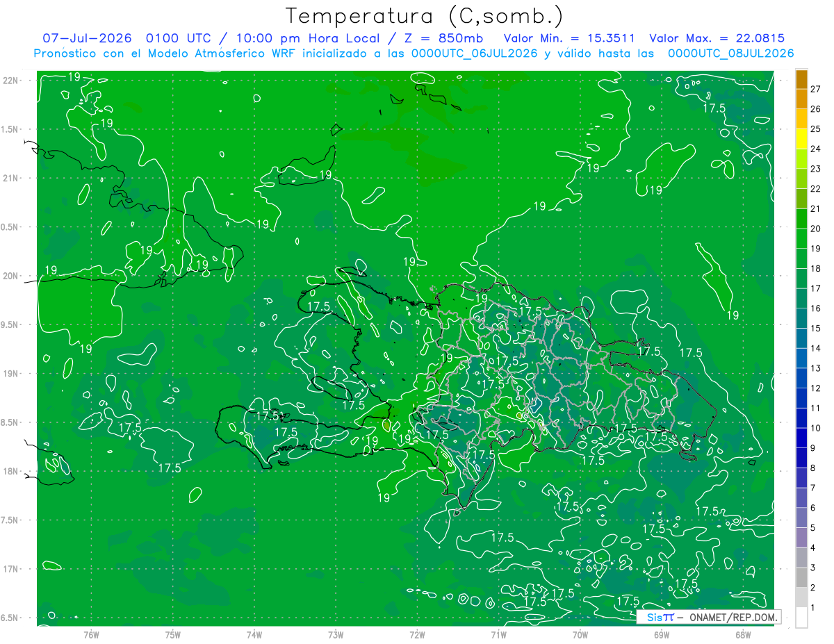Click the white bottom swatch in color bar
Viewport: 834px width, 644px height.
tap(801, 617)
